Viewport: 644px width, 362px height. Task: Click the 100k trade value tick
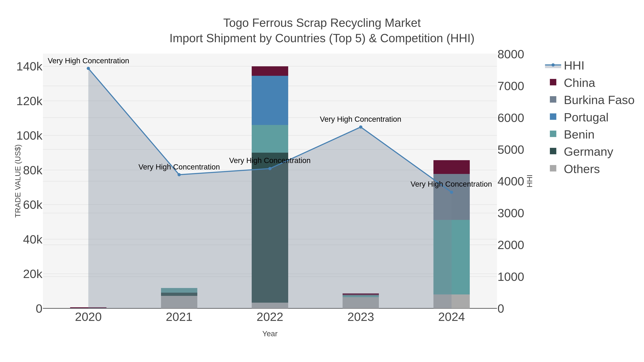click(30, 136)
